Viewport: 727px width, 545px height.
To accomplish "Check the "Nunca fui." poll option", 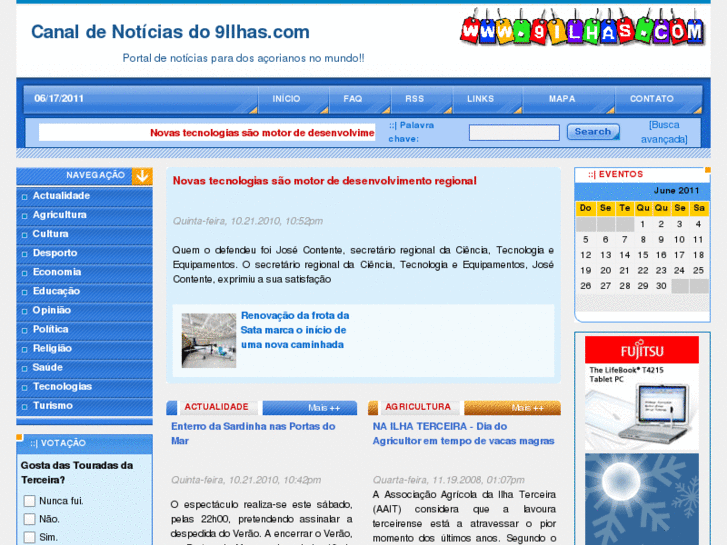I will click(30, 501).
